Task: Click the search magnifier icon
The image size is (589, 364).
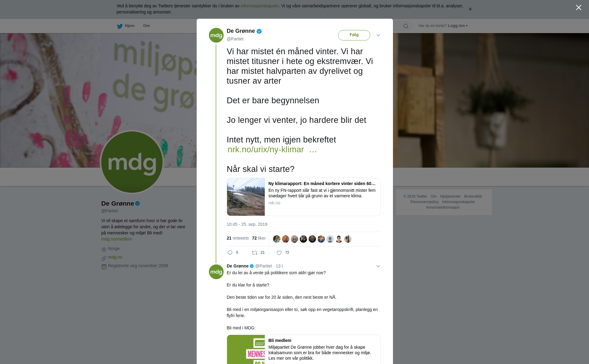Action: click(x=406, y=26)
